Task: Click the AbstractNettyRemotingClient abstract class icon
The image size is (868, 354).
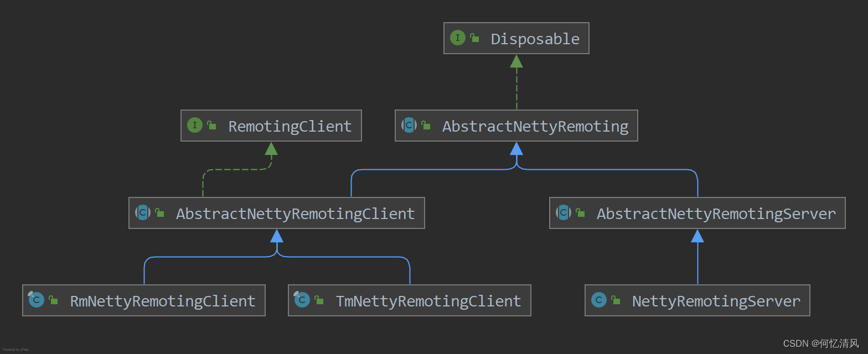Action: click(143, 213)
